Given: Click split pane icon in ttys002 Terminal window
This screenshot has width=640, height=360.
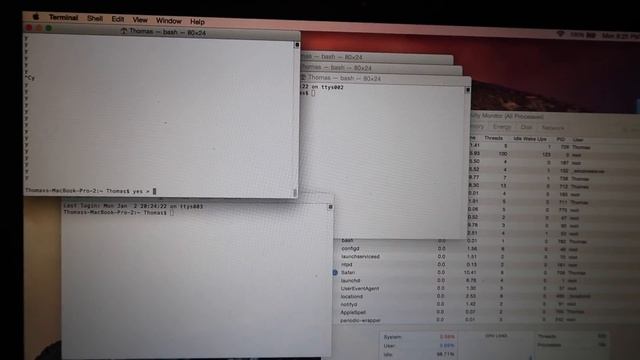Looking at the screenshot, I should click(468, 90).
